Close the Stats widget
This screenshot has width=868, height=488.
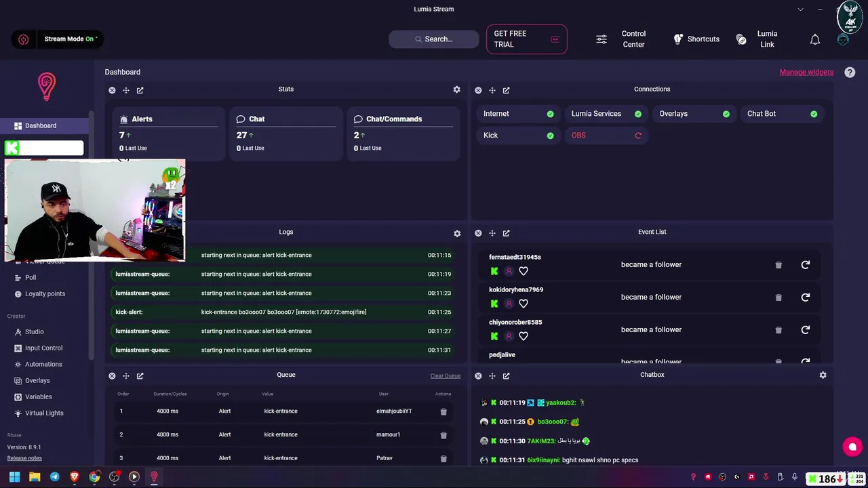point(112,90)
